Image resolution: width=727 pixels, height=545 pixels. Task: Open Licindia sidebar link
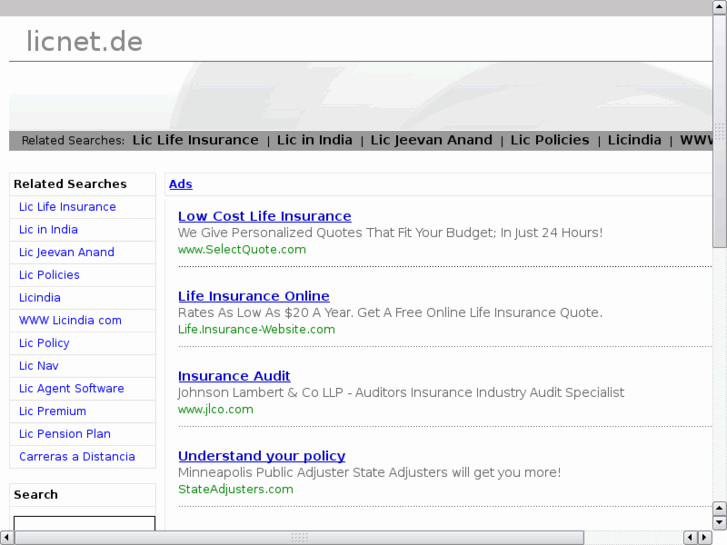(39, 298)
